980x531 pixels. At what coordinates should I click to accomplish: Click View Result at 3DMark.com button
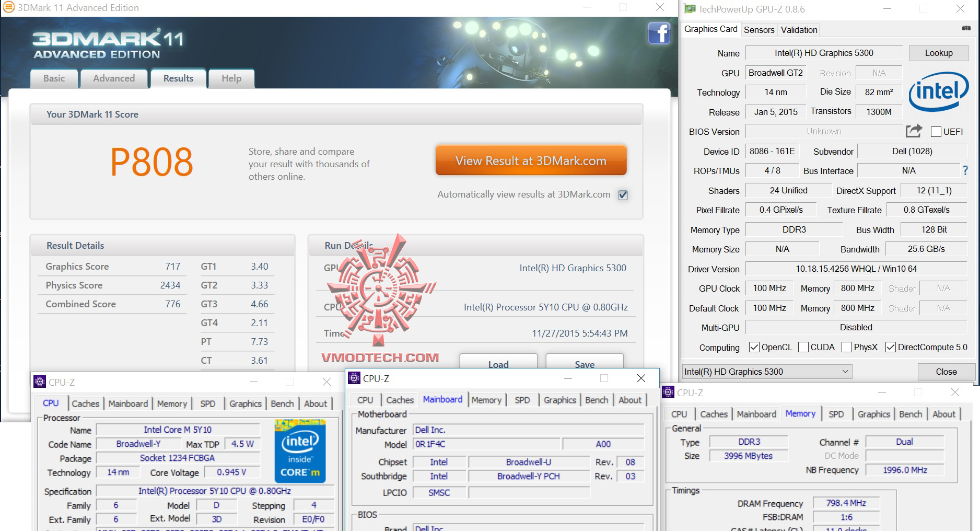[x=531, y=160]
